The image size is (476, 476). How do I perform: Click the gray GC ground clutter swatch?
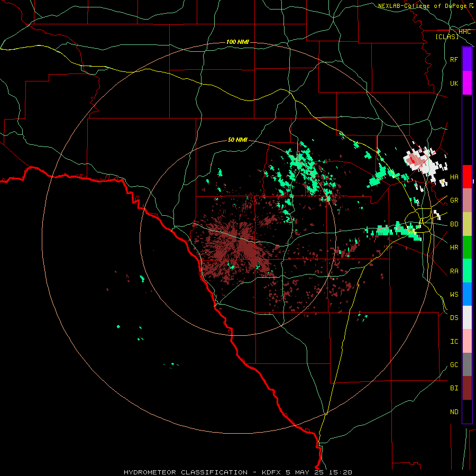click(x=467, y=364)
